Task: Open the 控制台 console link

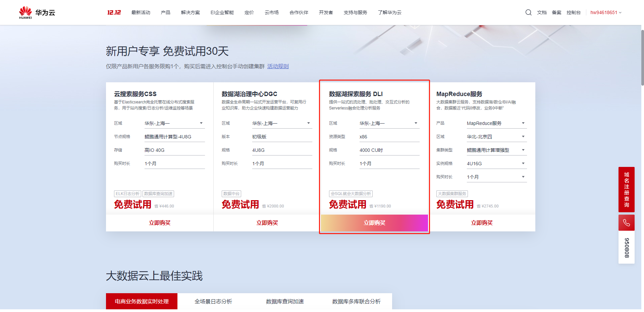Action: [574, 12]
